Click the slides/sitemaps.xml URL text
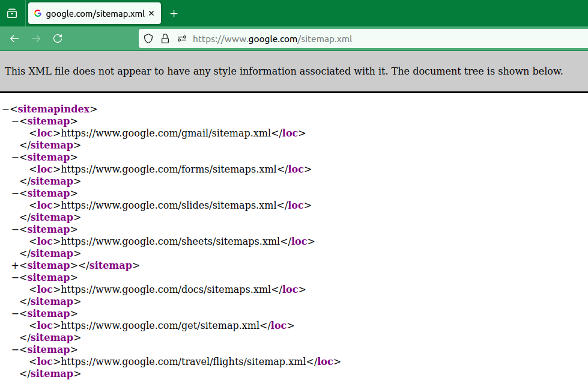Image resolution: width=588 pixels, height=380 pixels. [x=169, y=206]
